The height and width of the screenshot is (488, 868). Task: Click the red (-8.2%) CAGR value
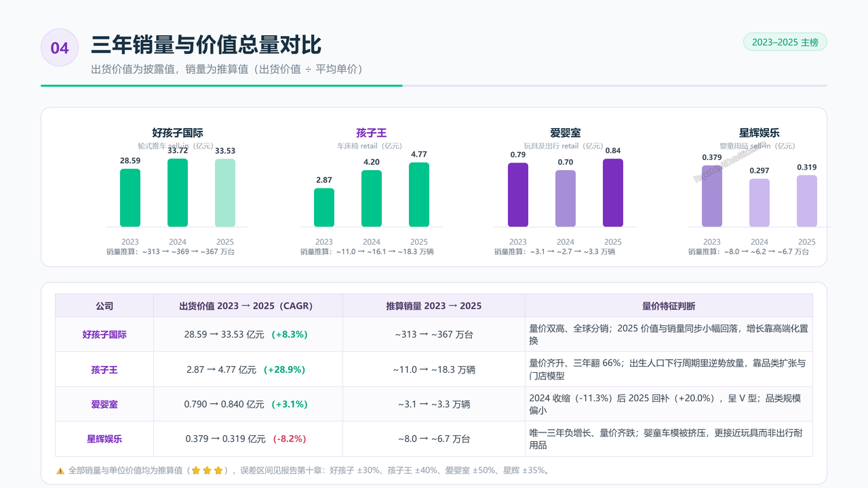[290, 439]
